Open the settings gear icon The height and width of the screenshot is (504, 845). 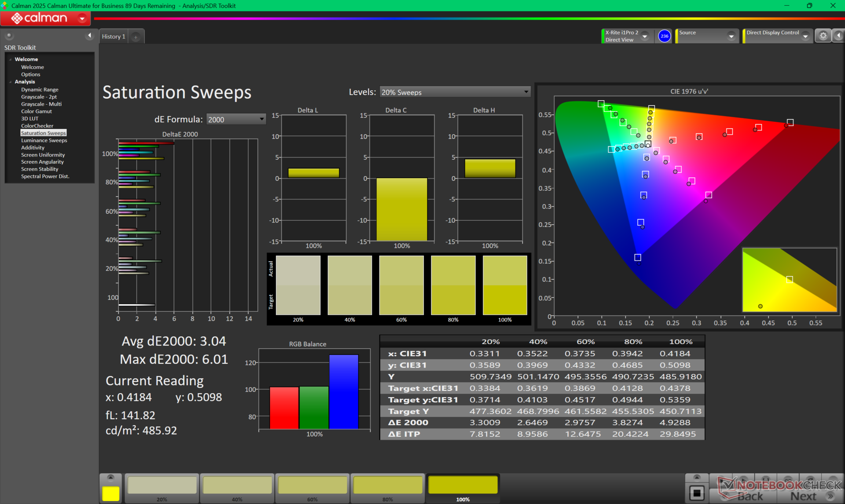[x=823, y=36]
